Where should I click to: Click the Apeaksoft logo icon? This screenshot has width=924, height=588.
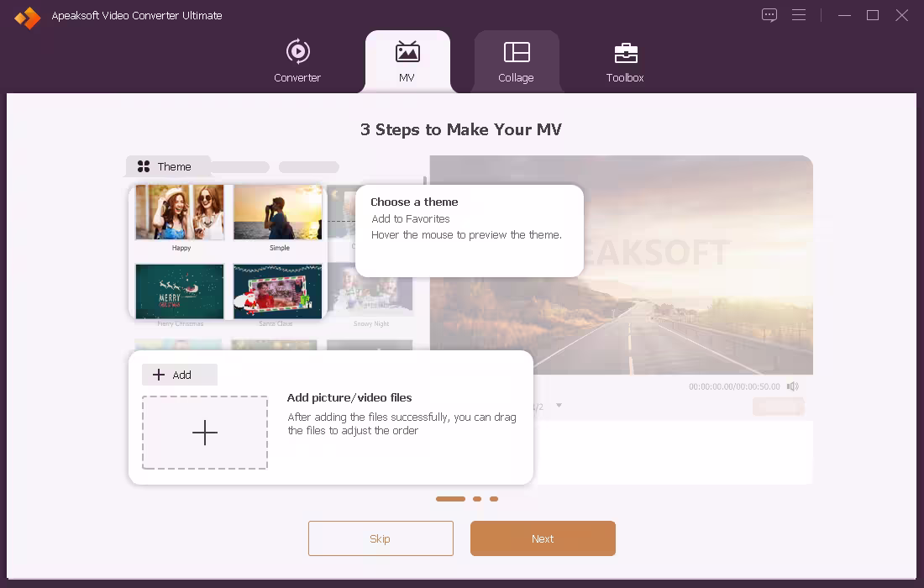tap(28, 17)
